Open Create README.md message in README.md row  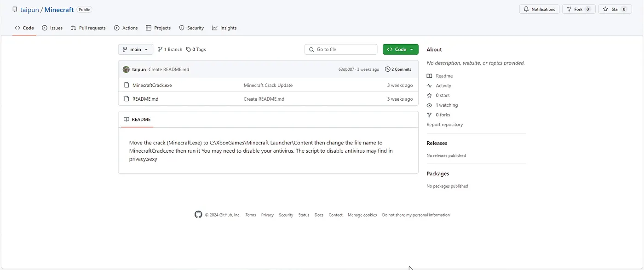click(264, 99)
